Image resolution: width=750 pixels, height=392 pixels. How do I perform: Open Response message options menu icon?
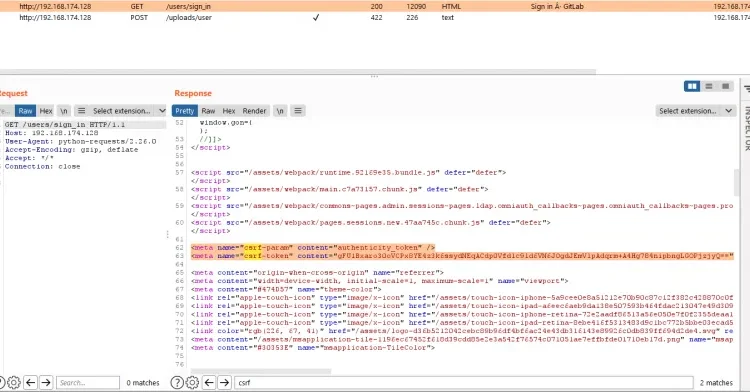pos(298,111)
